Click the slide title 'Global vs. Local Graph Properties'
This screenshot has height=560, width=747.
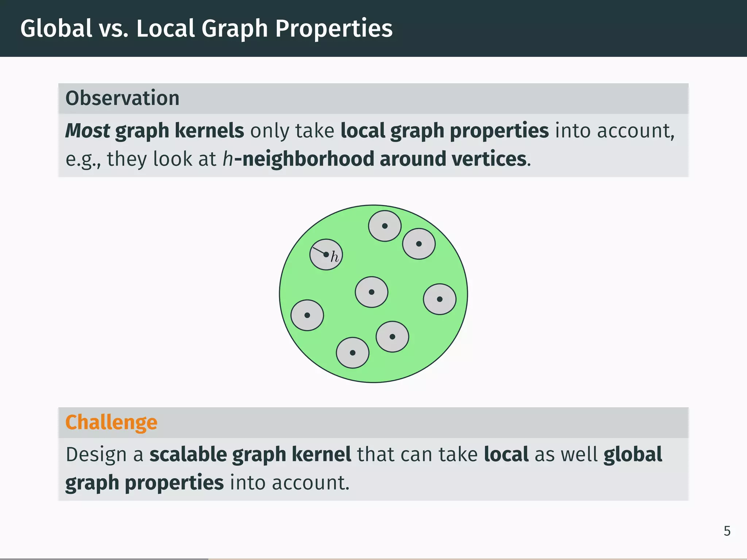point(206,29)
